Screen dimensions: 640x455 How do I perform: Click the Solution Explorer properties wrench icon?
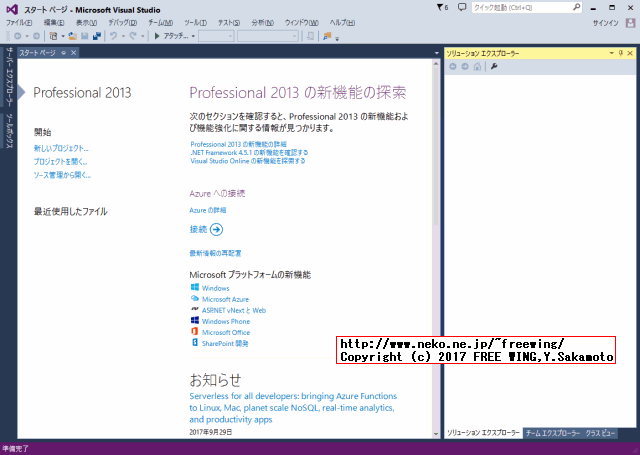pos(494,67)
